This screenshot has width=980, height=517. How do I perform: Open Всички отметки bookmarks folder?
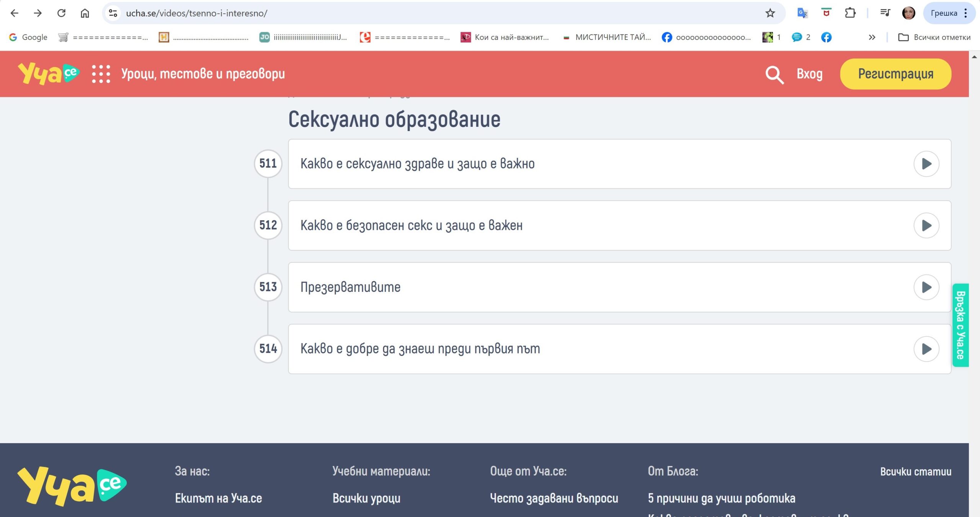(x=934, y=37)
